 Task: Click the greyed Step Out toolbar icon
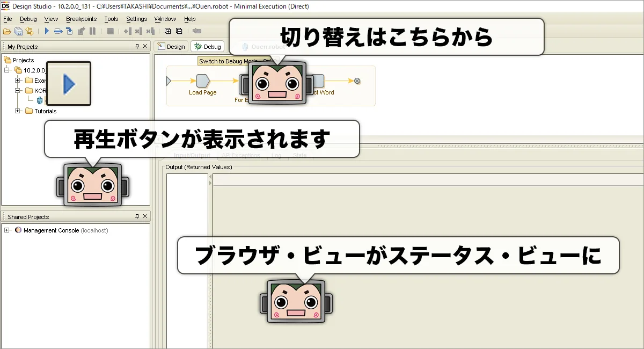(81, 31)
